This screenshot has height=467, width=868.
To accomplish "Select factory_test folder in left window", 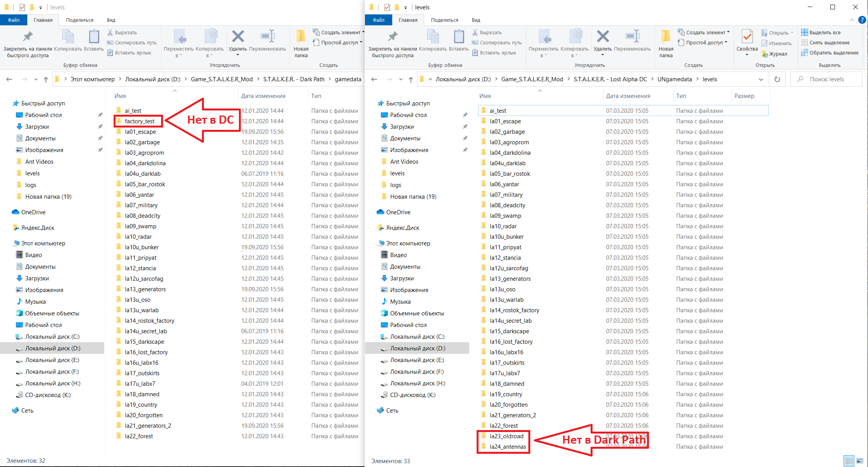I will [140, 121].
